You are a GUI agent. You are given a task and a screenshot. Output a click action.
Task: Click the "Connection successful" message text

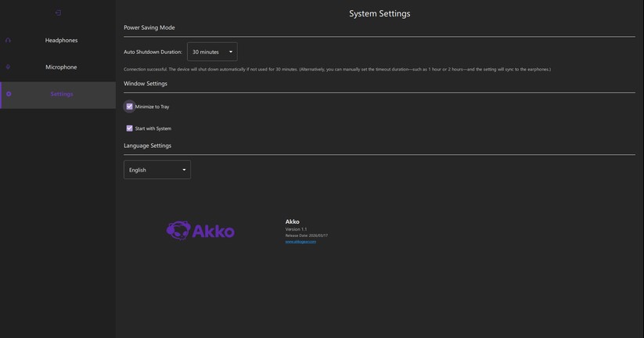pos(337,69)
